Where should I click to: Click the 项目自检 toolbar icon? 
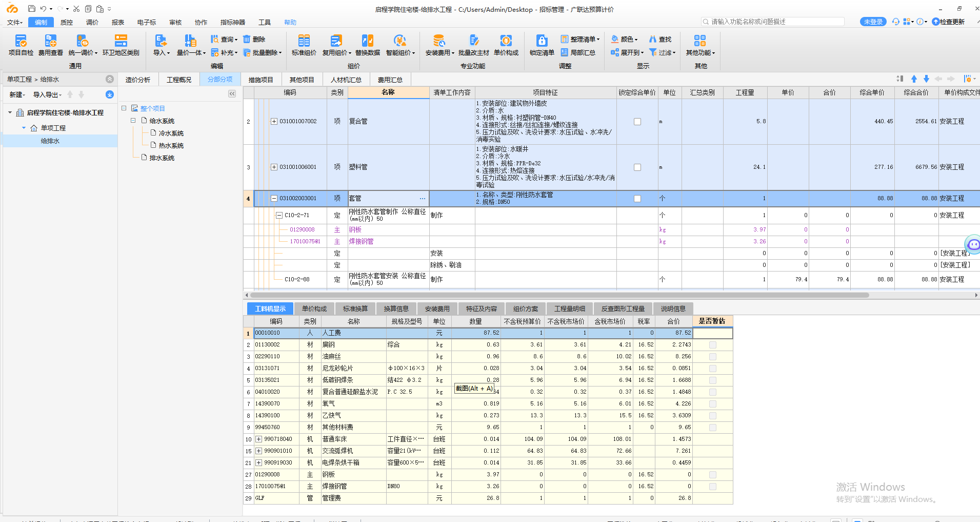[21, 45]
